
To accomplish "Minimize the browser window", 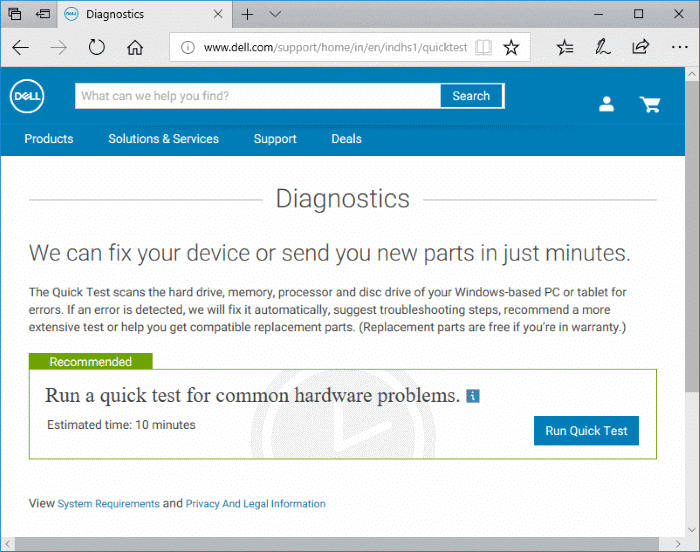I will (599, 14).
